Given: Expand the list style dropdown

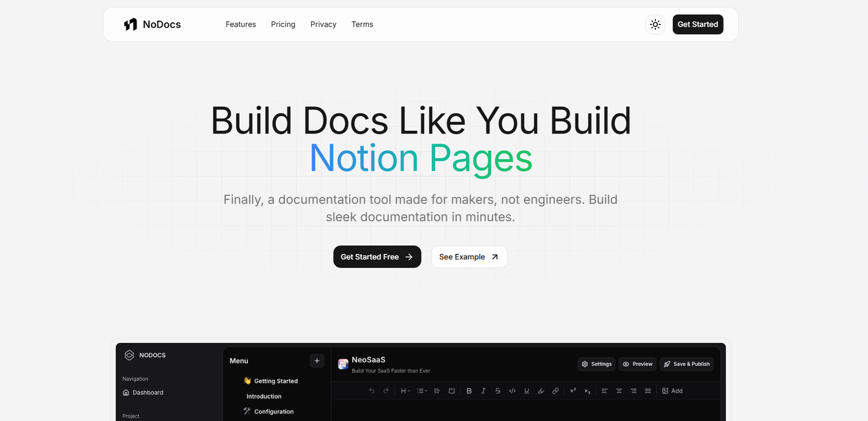Looking at the screenshot, I should coord(422,391).
